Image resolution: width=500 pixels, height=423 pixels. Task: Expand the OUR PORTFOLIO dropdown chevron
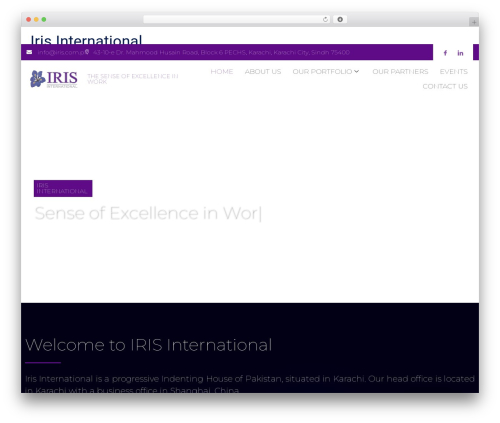pyautogui.click(x=357, y=72)
